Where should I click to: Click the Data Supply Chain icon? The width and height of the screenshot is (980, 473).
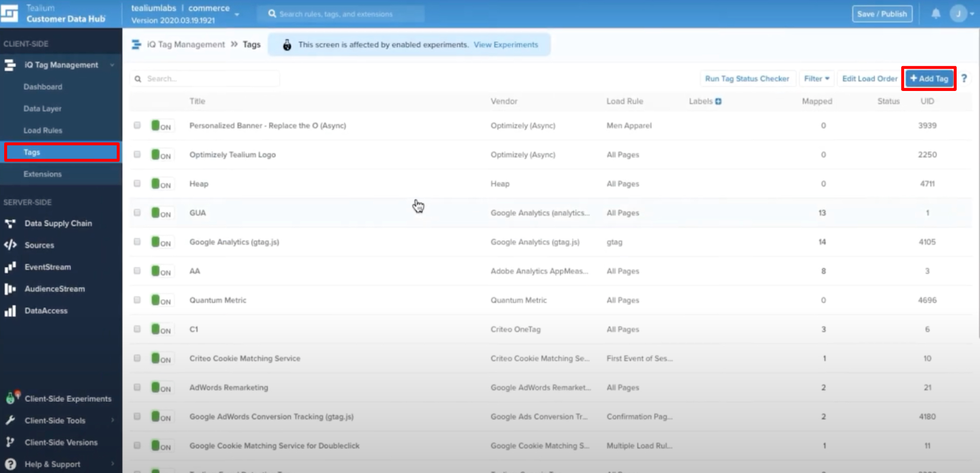tap(10, 223)
